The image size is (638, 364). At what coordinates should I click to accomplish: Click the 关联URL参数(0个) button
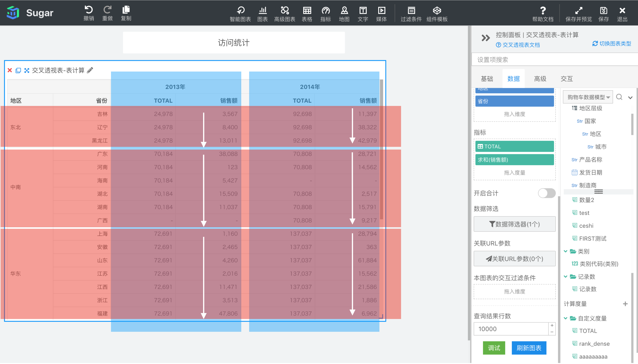[x=514, y=258]
